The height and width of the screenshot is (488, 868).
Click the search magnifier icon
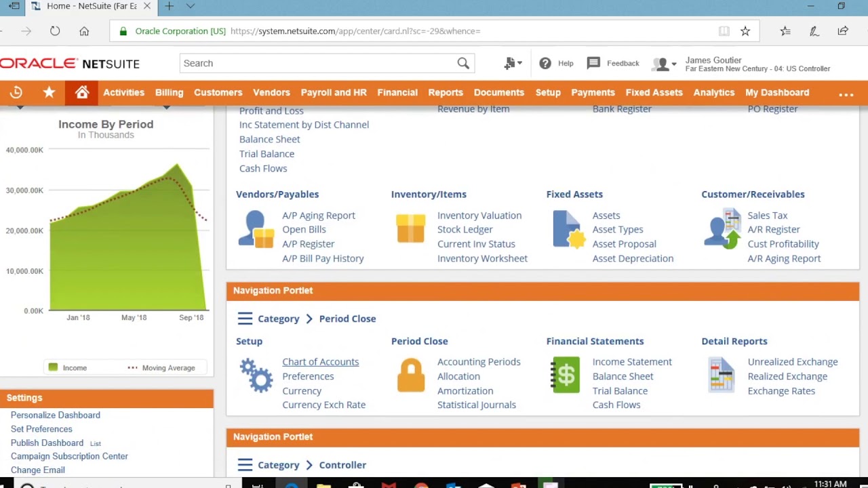click(463, 63)
